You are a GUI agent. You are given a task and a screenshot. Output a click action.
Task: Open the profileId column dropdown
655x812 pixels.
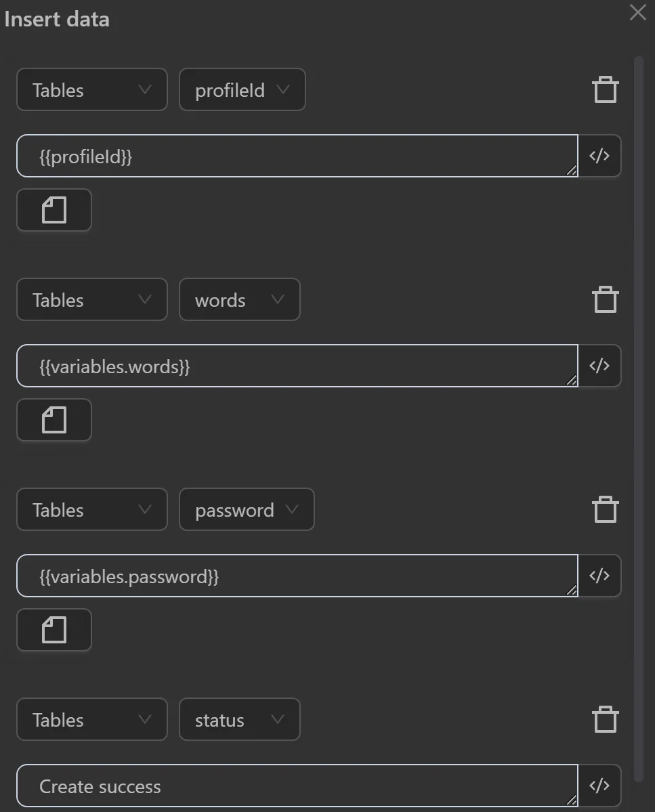coord(242,89)
